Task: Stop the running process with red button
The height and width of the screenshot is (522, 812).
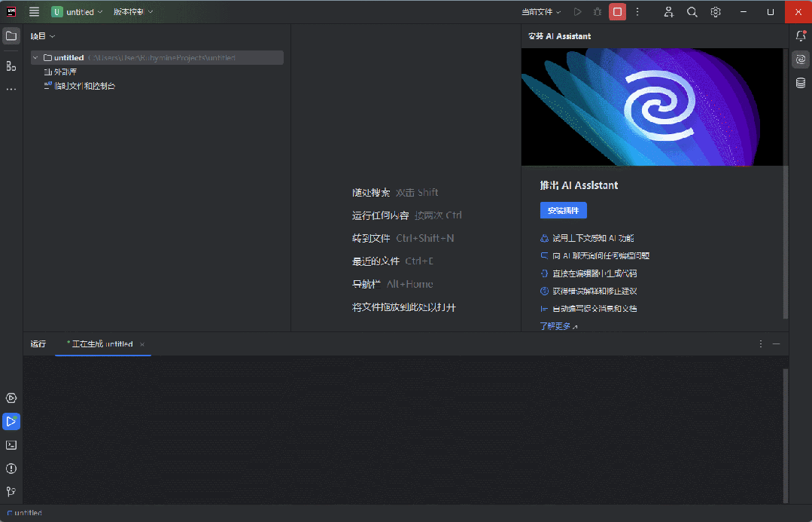Action: pos(617,12)
